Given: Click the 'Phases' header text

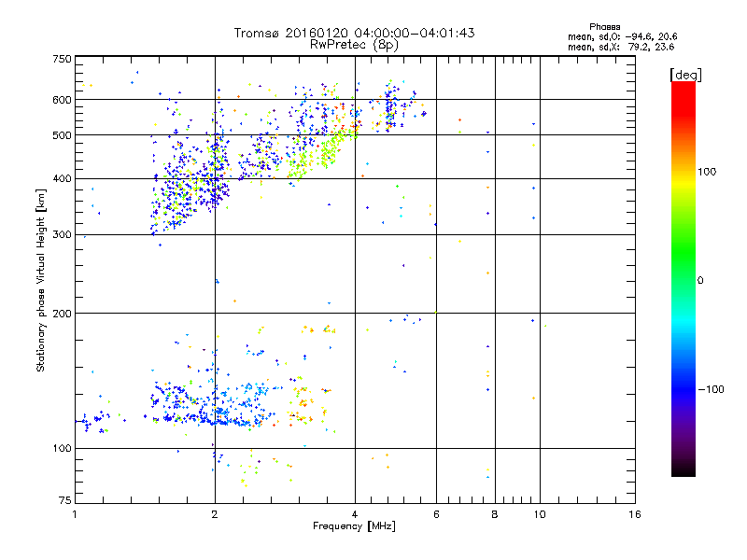Looking at the screenshot, I should pos(604,27).
